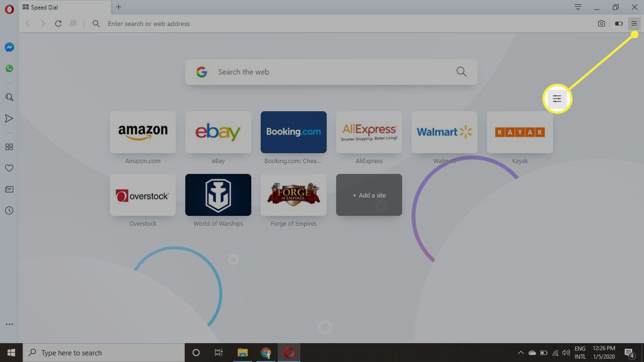644x362 pixels.
Task: Open Speed Dial grid icon in sidebar
Action: 9,147
